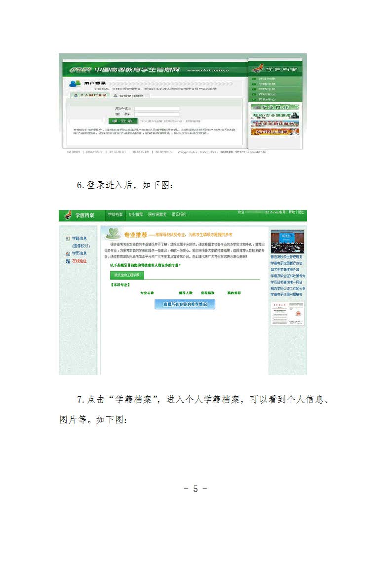Screen dimensions: 392x572
Task: Click 查看所有专业的推荐情况 button
Action: 185,304
